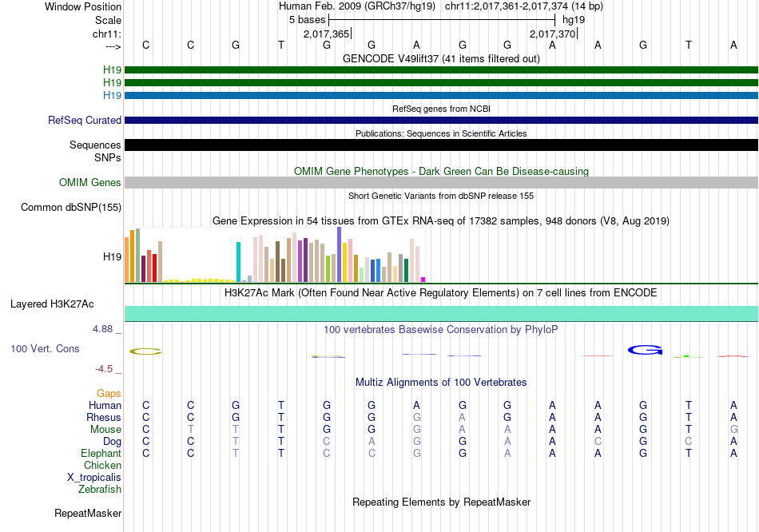Click the GTEx Gene Expression track title
Screen dimensions: 759x532
pos(441,221)
